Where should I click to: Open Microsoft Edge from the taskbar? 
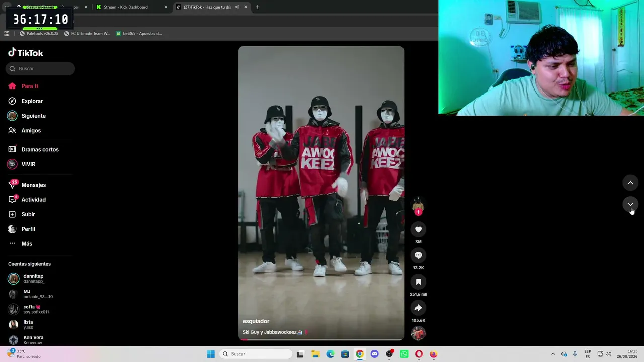pyautogui.click(x=330, y=354)
